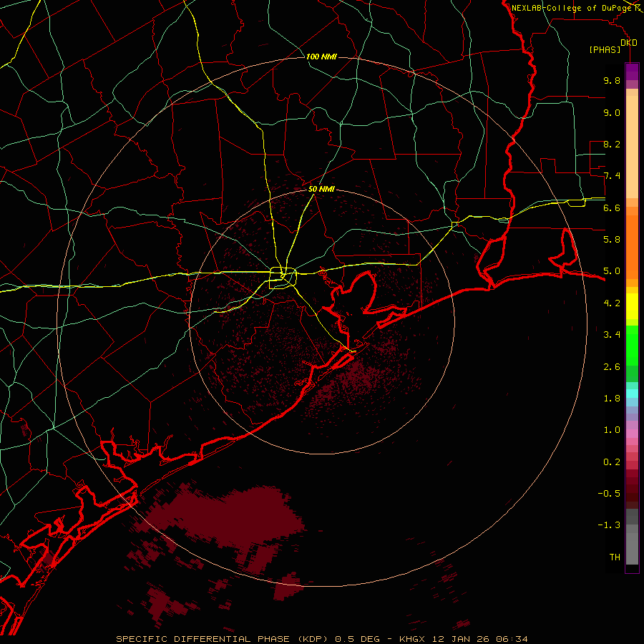Click the '50 NMI' range ring label
The width and height of the screenshot is (644, 644).
click(321, 190)
